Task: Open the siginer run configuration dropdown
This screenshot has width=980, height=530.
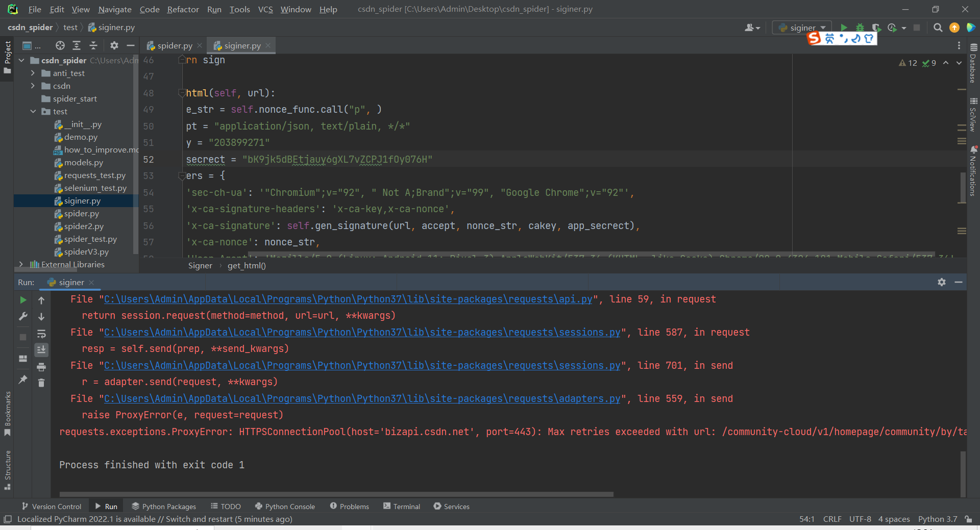Action: coord(802,28)
